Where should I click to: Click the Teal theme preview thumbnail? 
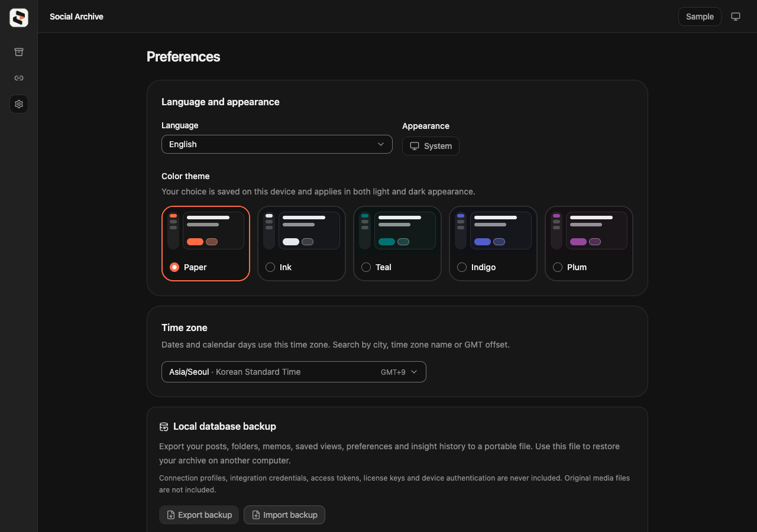(x=397, y=231)
